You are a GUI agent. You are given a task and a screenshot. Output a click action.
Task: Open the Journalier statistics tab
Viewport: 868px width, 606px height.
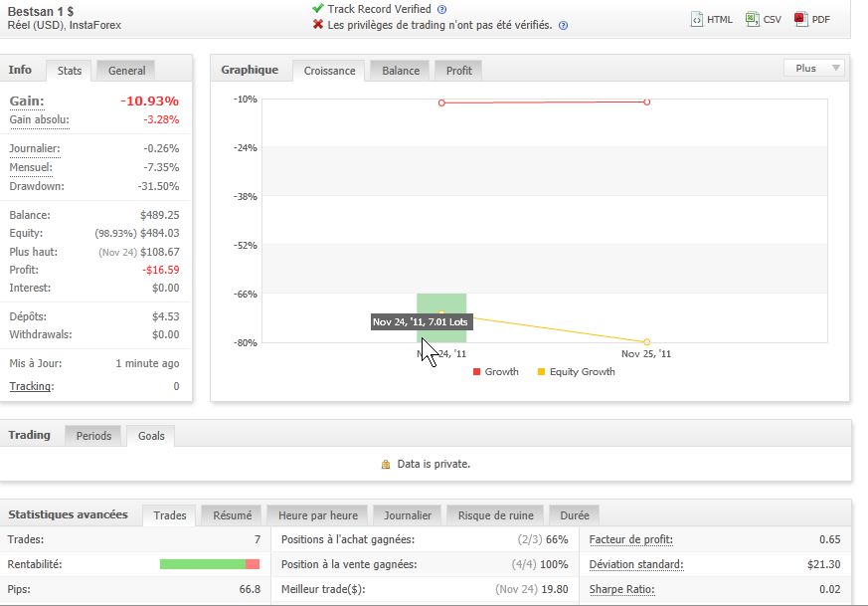click(x=408, y=515)
